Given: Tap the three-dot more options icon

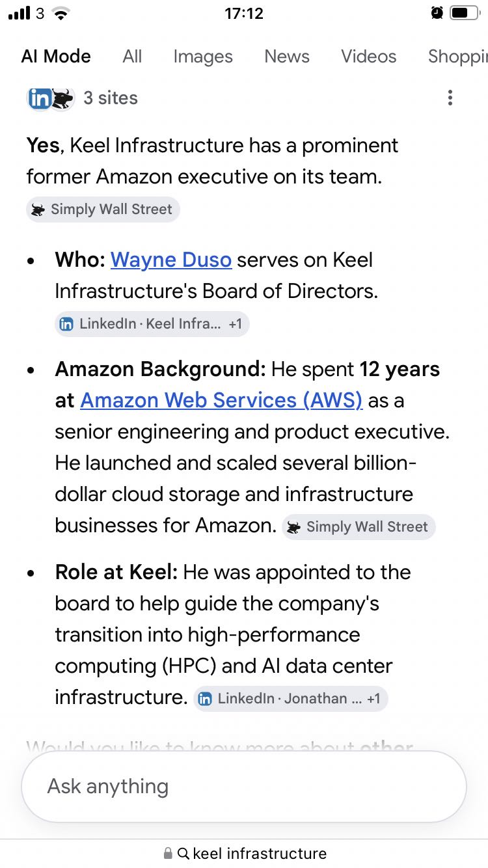Looking at the screenshot, I should pyautogui.click(x=450, y=98).
